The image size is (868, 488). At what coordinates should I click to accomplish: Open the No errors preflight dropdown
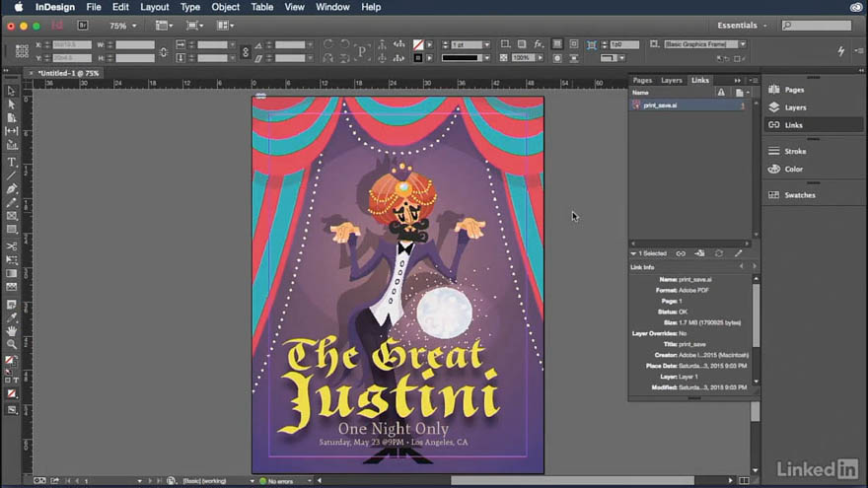coord(309,481)
